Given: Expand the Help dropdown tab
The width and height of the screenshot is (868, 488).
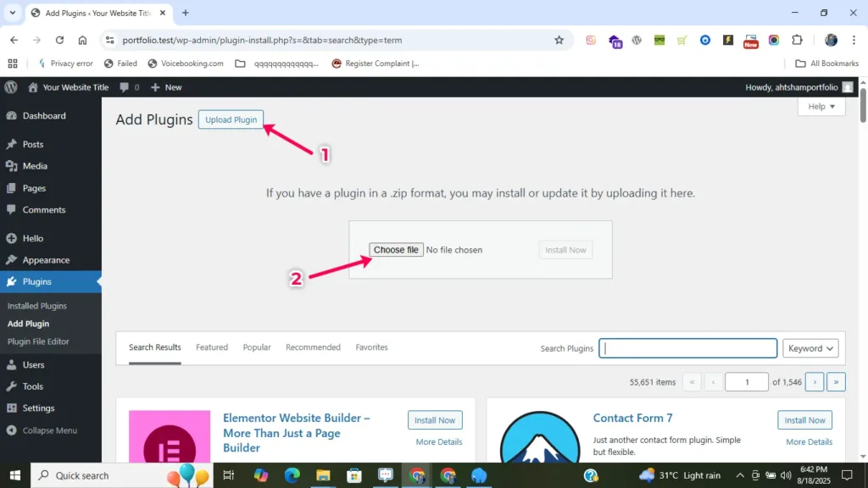Looking at the screenshot, I should 821,107.
